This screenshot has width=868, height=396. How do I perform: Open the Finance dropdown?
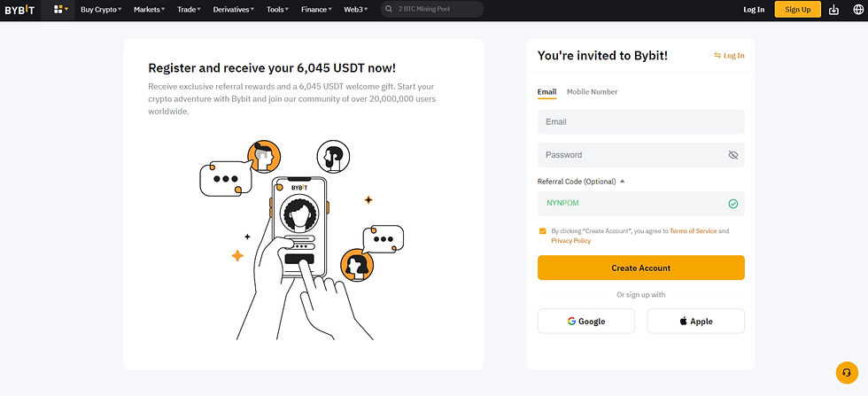pyautogui.click(x=316, y=10)
